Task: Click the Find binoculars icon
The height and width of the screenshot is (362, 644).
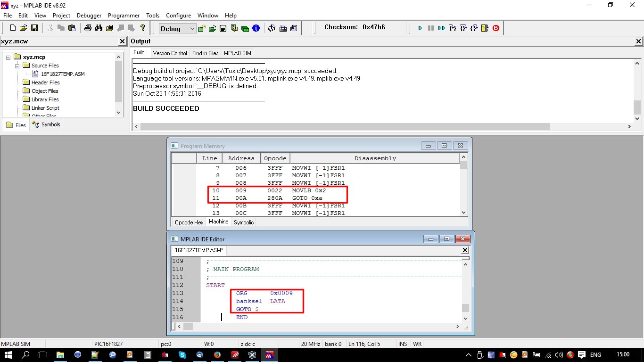Action: click(x=99, y=28)
